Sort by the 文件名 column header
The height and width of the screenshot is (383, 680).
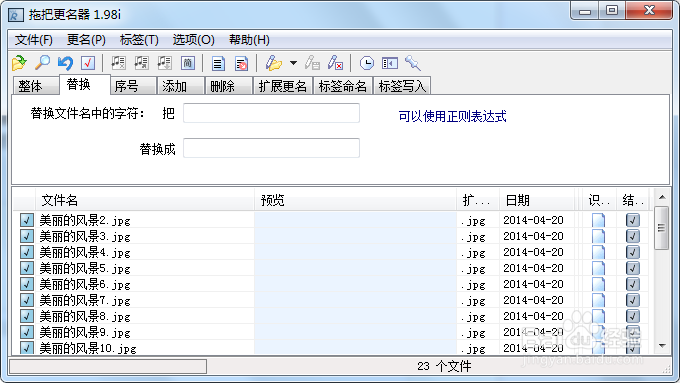tap(144, 200)
